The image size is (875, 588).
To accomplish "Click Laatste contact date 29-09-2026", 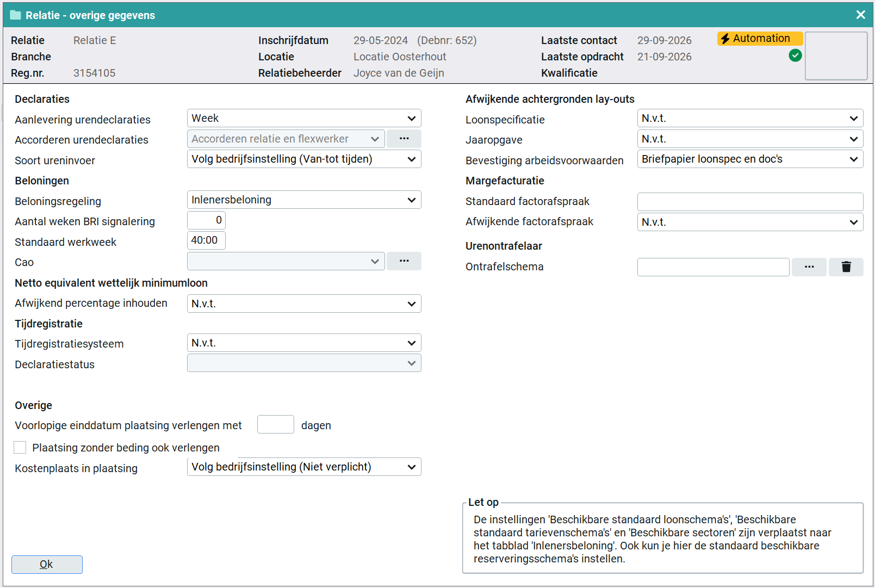I will pos(665,40).
